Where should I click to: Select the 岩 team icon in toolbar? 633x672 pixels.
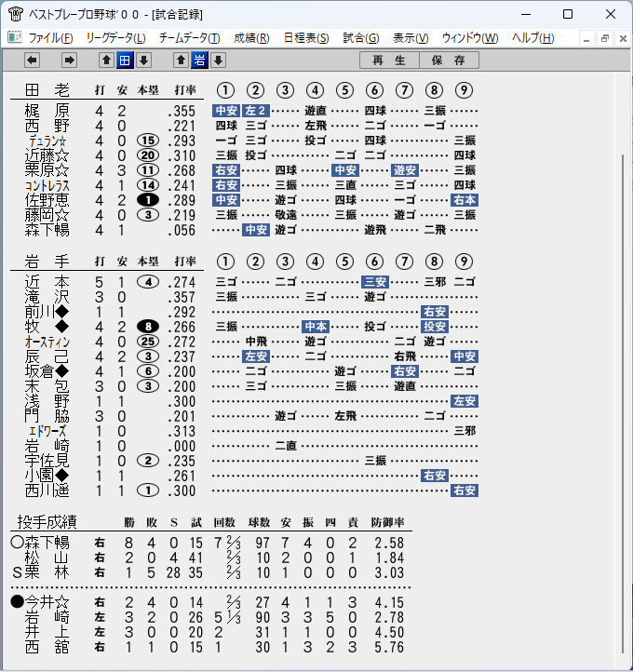[199, 60]
